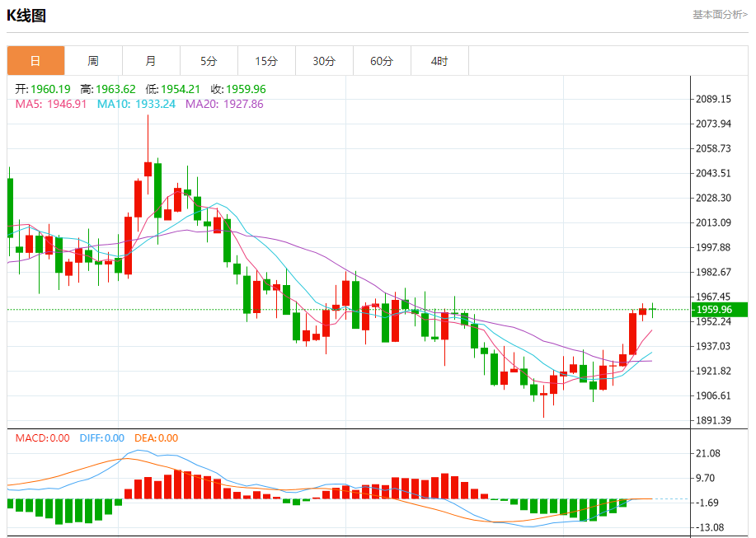Click the DIFF:0.00 indicator label

point(102,438)
